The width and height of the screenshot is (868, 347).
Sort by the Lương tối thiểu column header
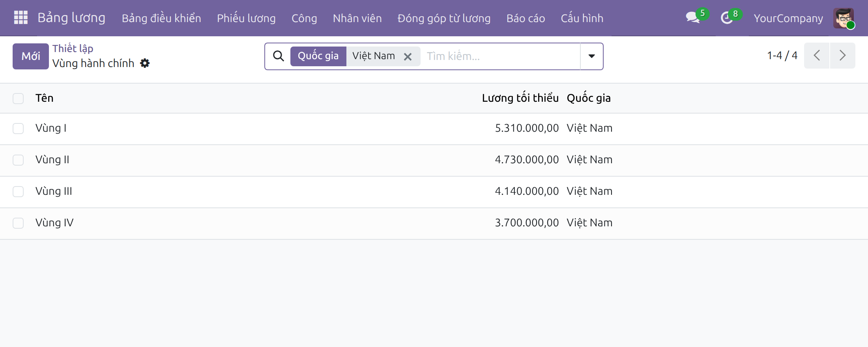(520, 98)
